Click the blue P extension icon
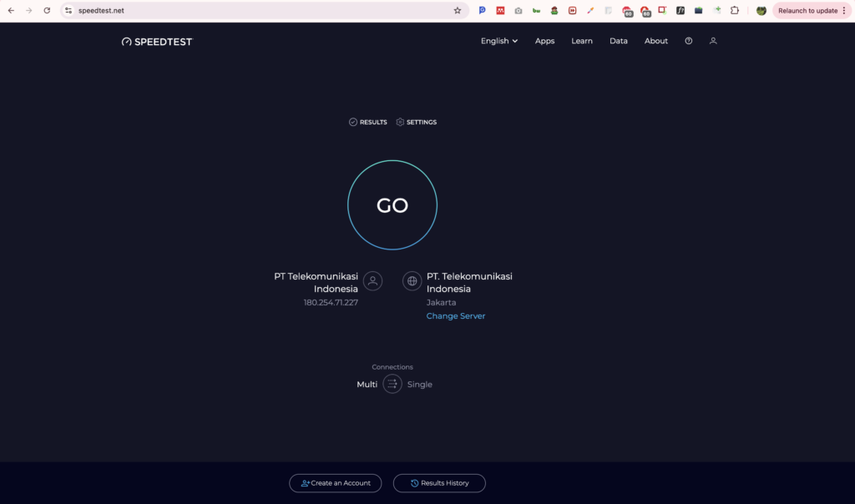855x504 pixels. [482, 10]
